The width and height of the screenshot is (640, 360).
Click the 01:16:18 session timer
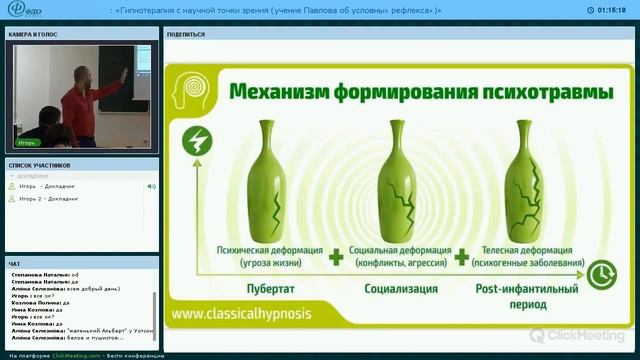pos(611,10)
